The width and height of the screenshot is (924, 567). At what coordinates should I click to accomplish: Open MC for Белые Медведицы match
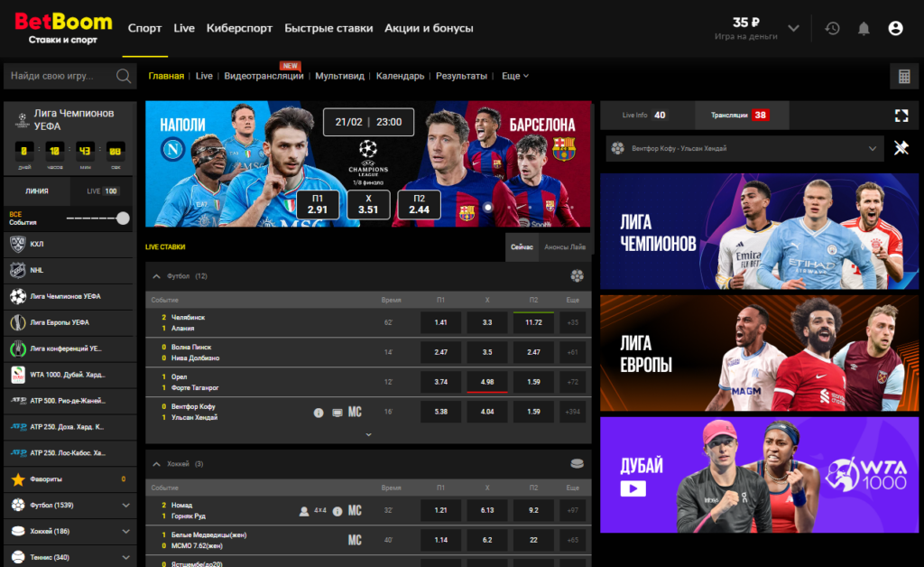[355, 540]
